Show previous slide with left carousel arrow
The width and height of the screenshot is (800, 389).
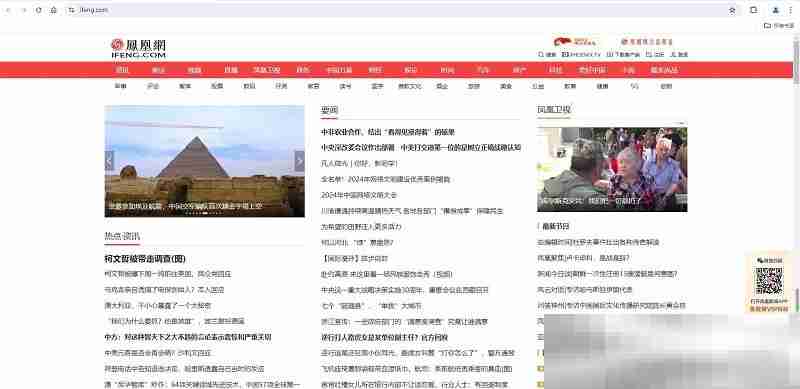[109, 161]
